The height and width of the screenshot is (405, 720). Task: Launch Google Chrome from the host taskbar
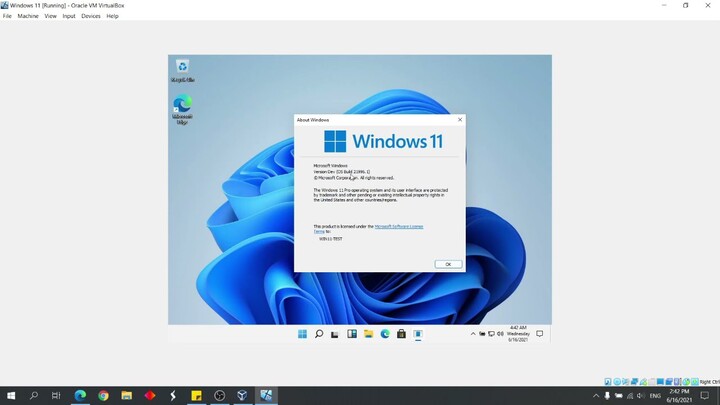[x=103, y=395]
